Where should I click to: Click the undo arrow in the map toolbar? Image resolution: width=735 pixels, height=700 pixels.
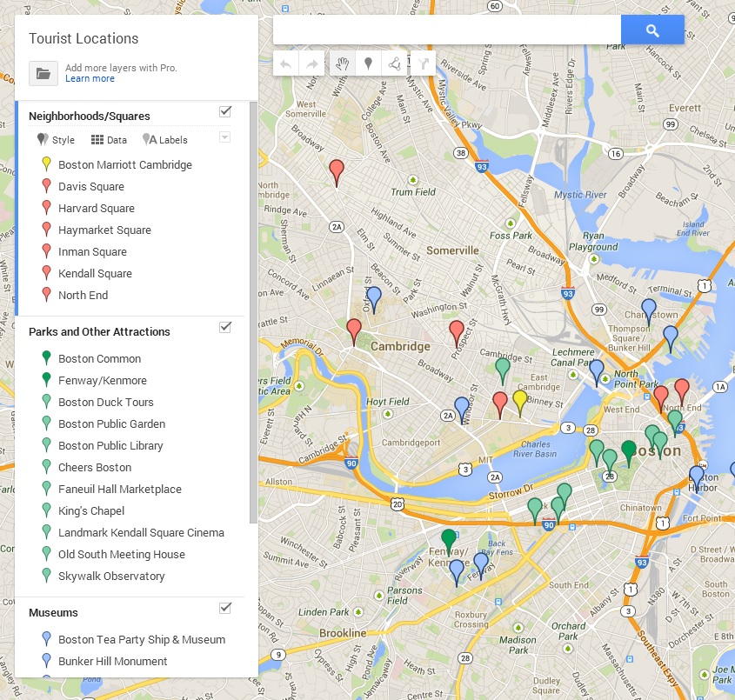(x=286, y=63)
